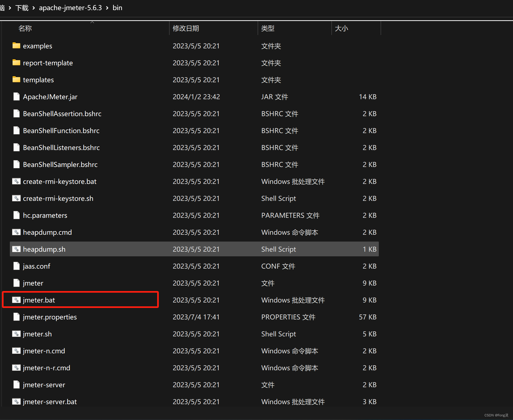Viewport: 513px width, 420px height.
Task: Select the BeanShellAssertion.bshrc file icon
Action: click(x=16, y=113)
